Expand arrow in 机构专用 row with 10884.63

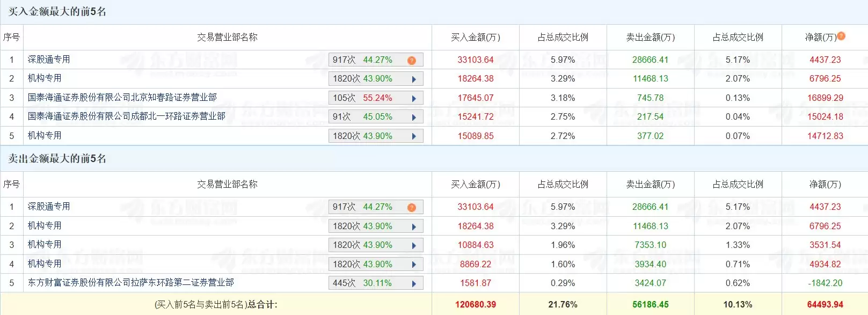point(414,245)
